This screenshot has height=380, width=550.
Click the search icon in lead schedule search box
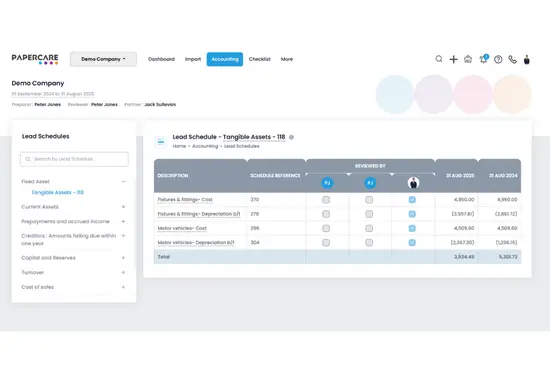tap(28, 159)
